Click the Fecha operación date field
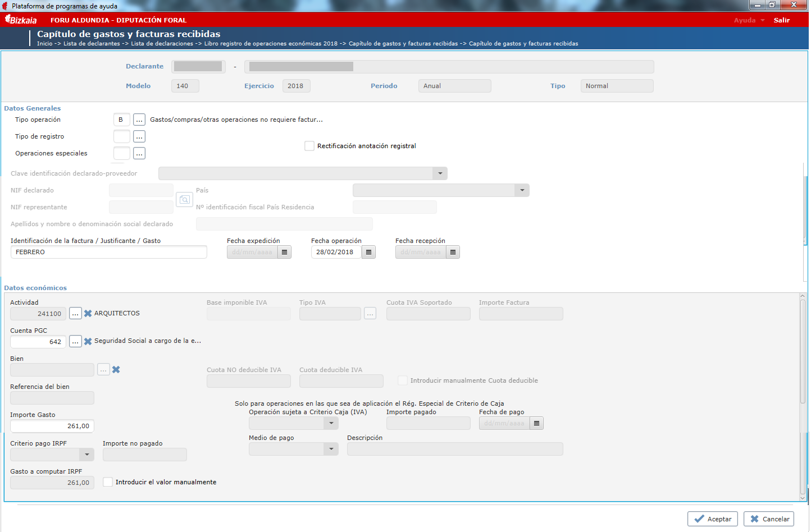The width and height of the screenshot is (811, 532). click(336, 252)
